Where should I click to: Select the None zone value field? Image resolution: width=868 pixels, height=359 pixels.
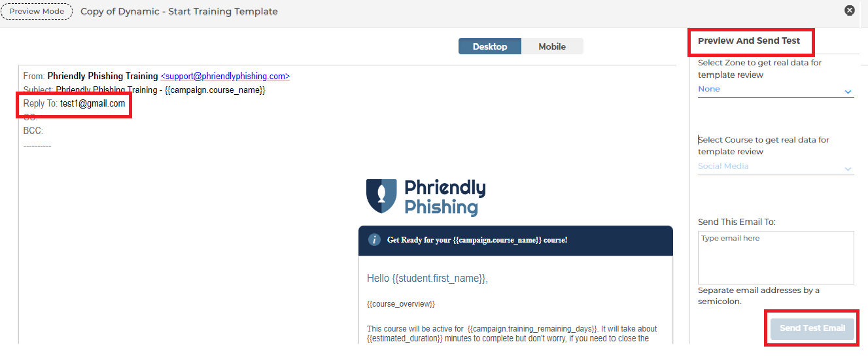coord(776,90)
